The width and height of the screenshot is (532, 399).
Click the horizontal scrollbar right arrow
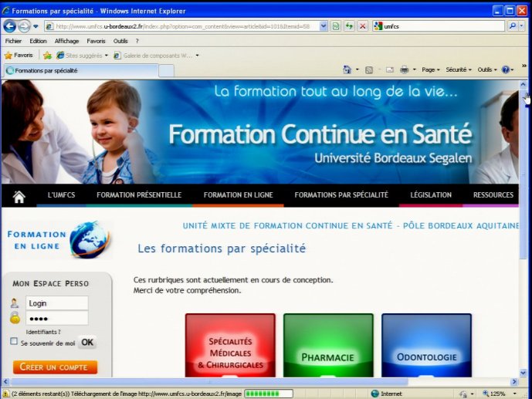(x=515, y=382)
